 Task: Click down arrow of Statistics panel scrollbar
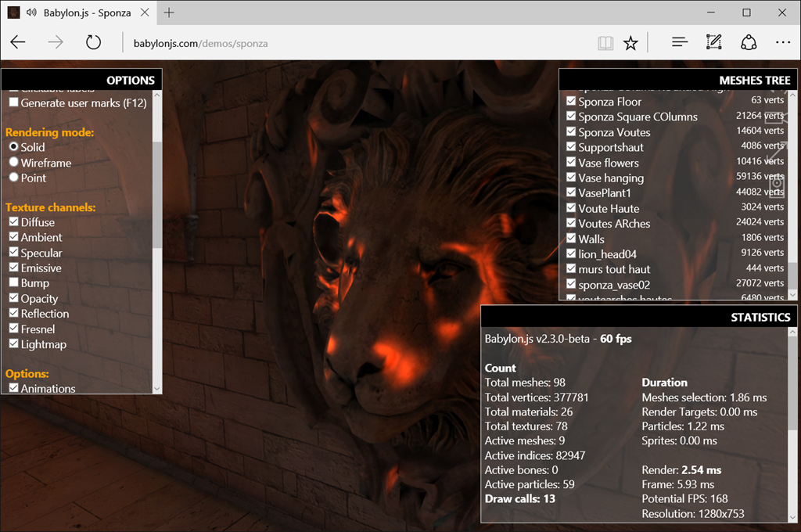point(792,517)
